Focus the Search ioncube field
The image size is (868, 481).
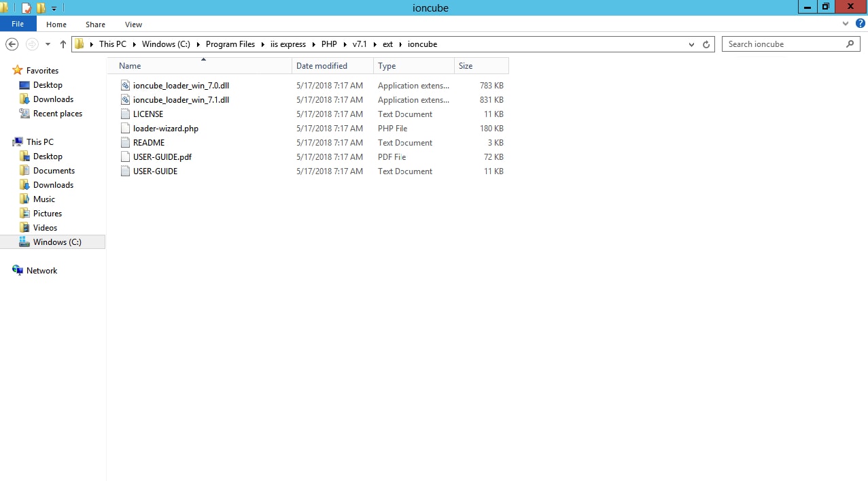(x=792, y=44)
